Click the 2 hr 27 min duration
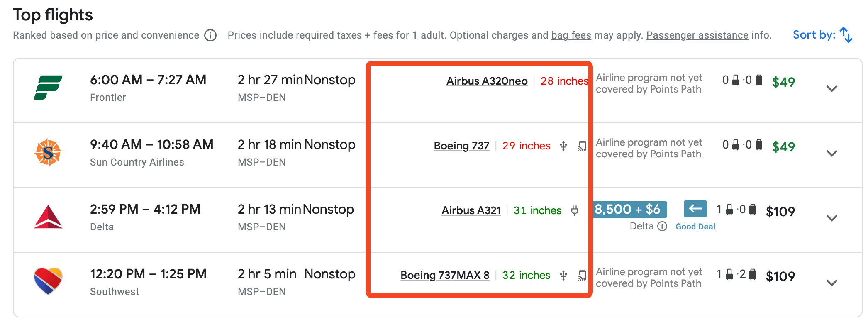This screenshot has width=868, height=327. coord(270,80)
